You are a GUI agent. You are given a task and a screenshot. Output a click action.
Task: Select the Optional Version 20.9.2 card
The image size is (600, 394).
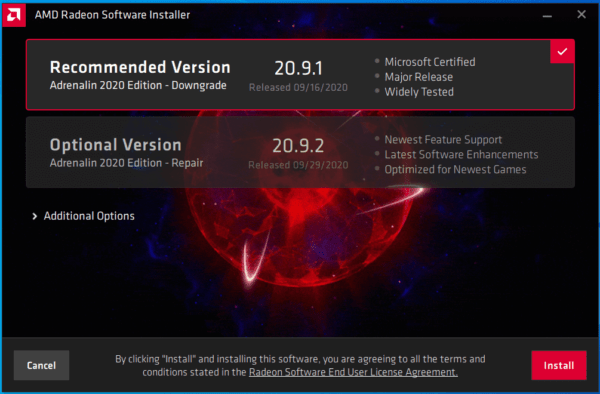point(300,152)
